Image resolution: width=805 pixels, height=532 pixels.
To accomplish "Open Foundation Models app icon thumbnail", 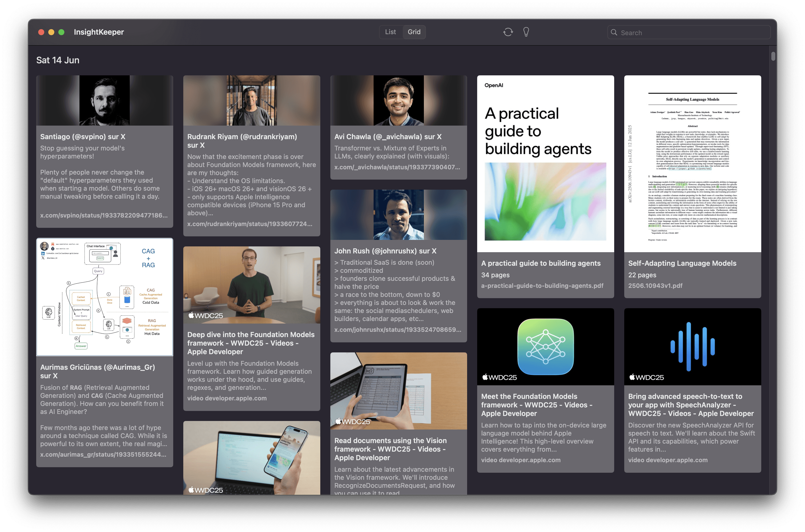I will point(545,346).
